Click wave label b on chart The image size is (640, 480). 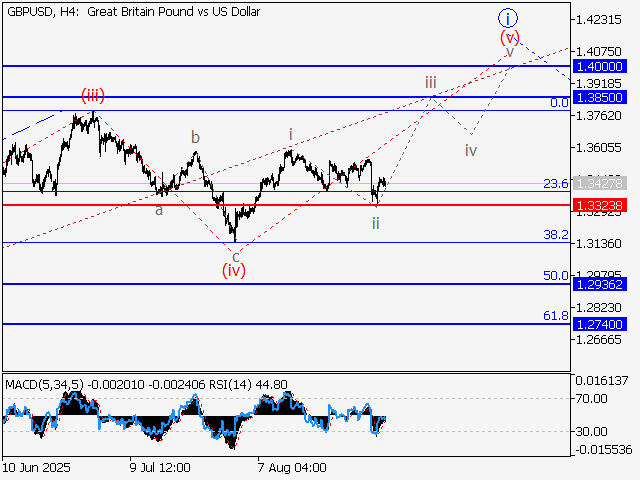(196, 138)
